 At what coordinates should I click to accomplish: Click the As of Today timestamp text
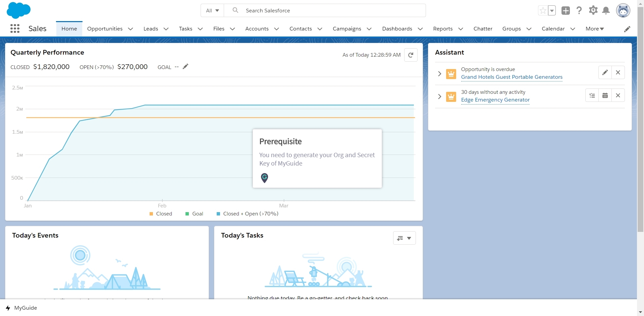tap(371, 55)
